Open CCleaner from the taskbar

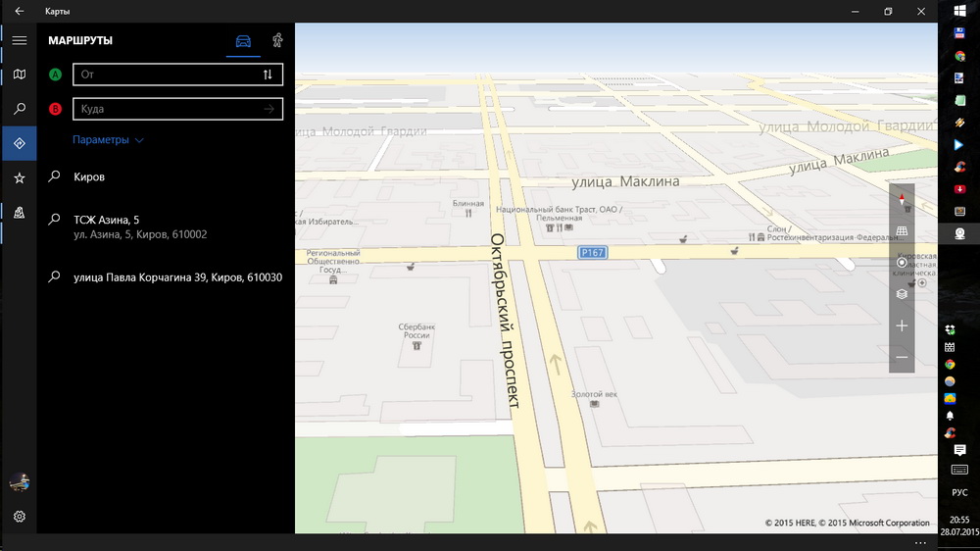pyautogui.click(x=959, y=167)
